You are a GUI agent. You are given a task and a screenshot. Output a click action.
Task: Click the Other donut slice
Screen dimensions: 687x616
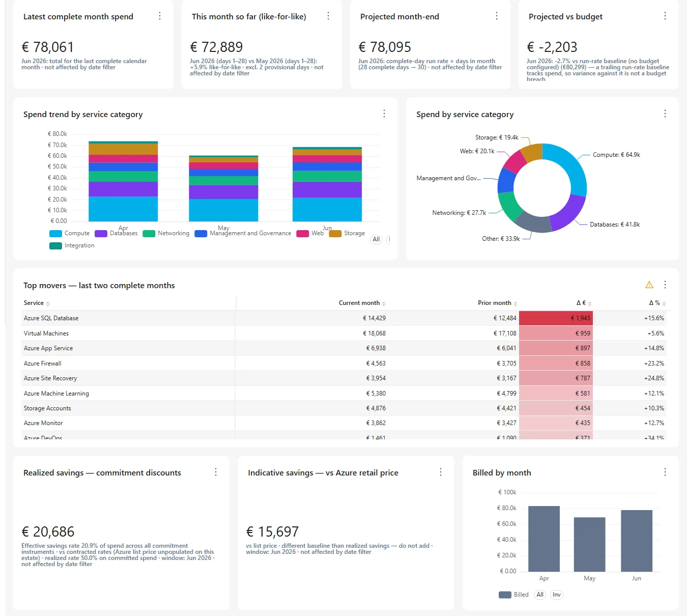pyautogui.click(x=533, y=223)
